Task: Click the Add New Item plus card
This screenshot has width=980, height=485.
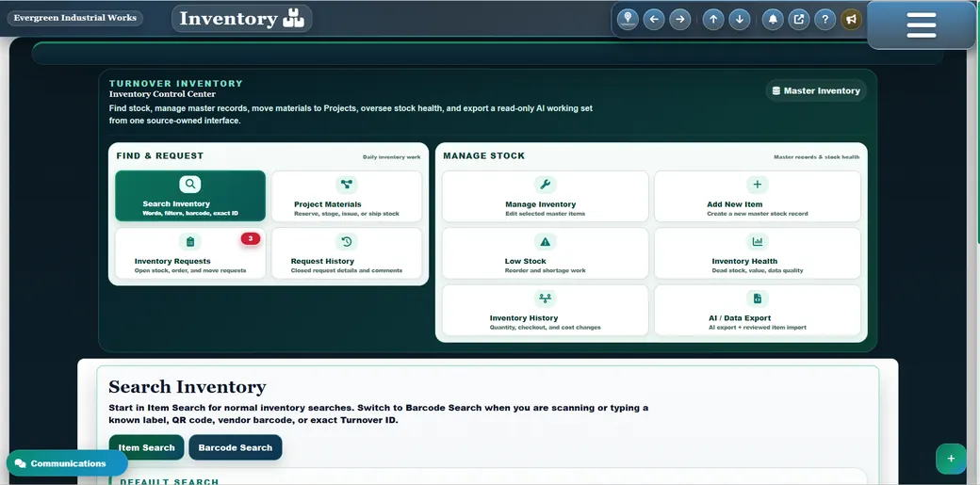Action: pos(758,196)
